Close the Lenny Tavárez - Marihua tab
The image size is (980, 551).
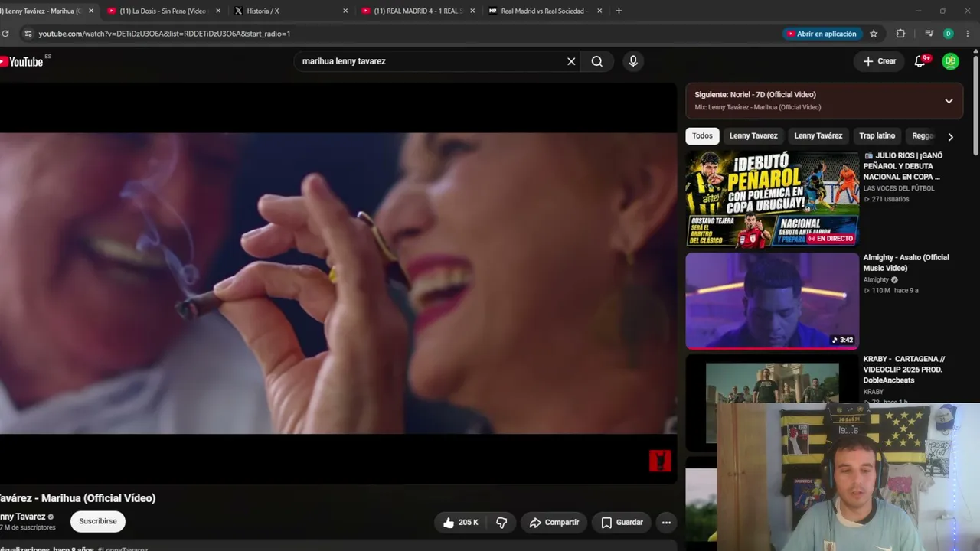(91, 11)
